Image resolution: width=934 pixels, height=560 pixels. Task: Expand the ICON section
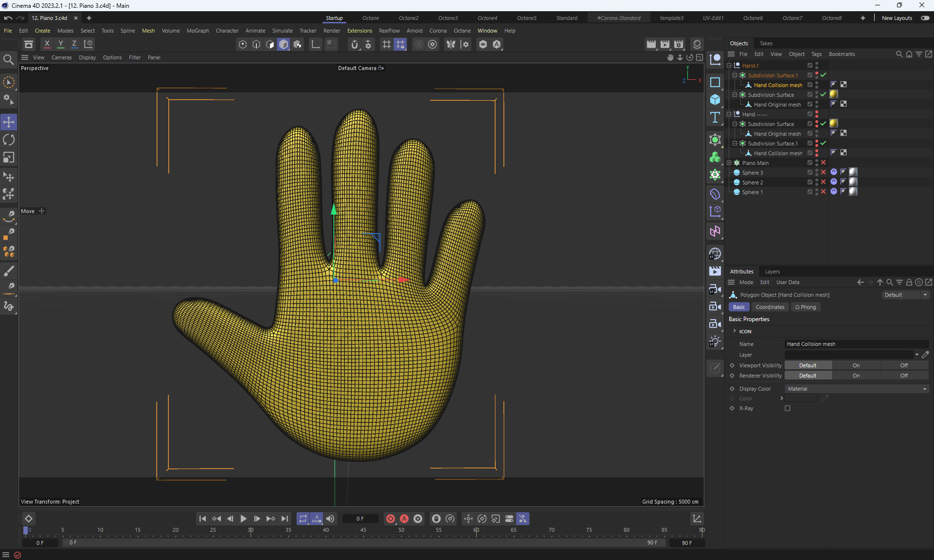pos(735,331)
